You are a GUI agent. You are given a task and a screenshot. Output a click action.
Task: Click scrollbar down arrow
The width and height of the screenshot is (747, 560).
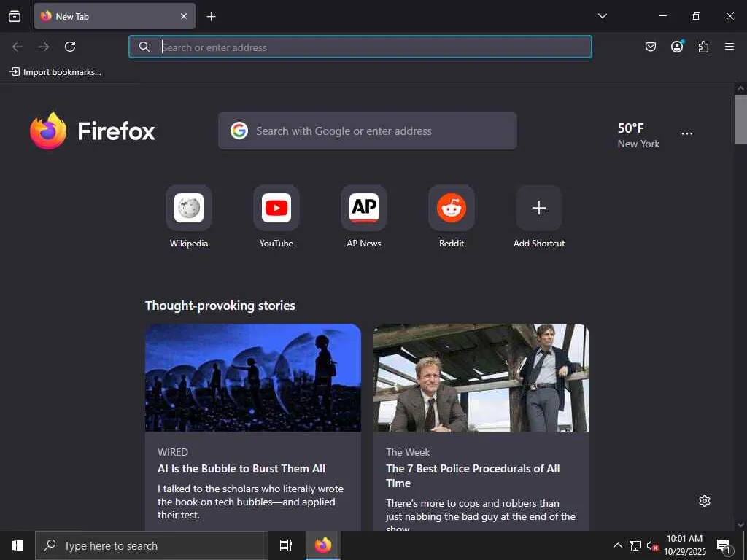pos(740,525)
